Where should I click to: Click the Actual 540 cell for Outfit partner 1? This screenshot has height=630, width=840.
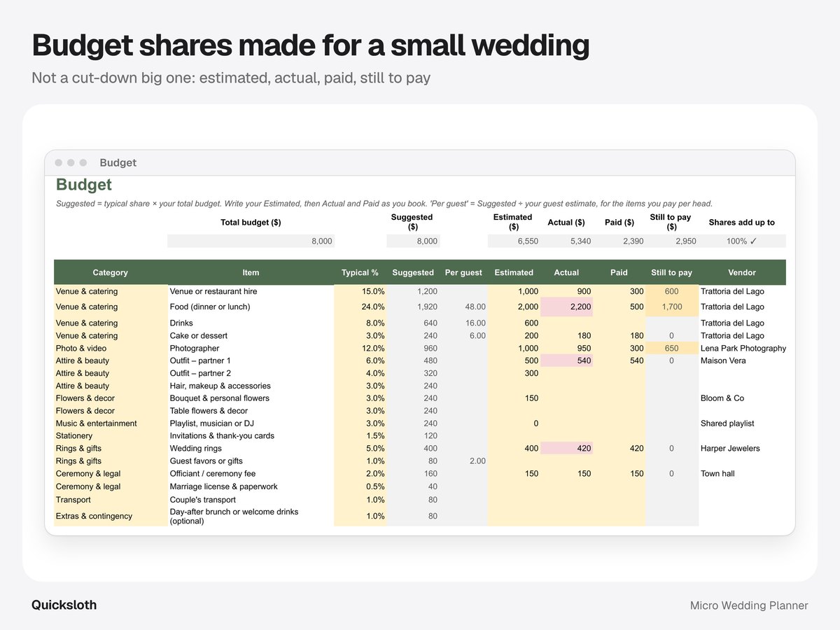pyautogui.click(x=566, y=360)
